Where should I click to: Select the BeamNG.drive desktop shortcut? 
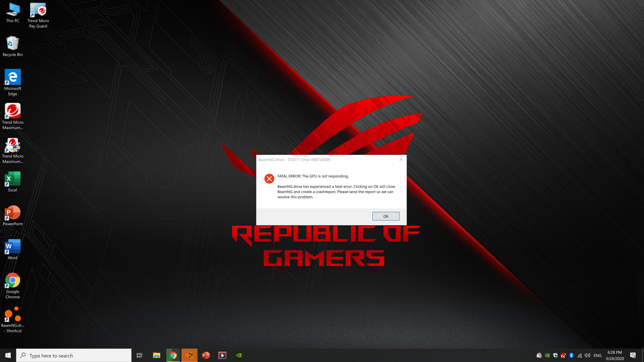tap(13, 320)
